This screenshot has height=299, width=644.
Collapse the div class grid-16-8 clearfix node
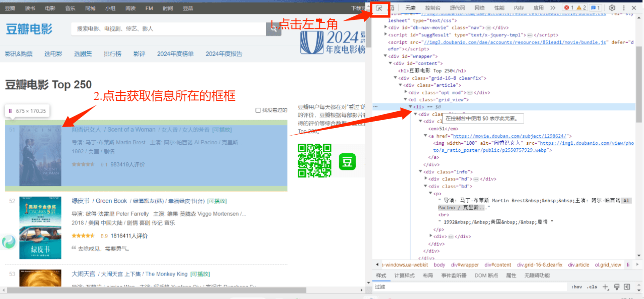[x=395, y=78]
